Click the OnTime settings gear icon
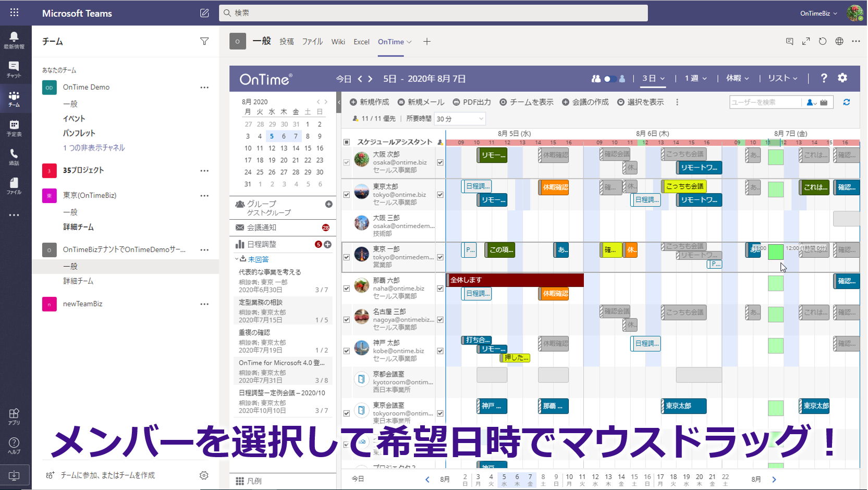Image resolution: width=868 pixels, height=490 pixels. [x=842, y=78]
